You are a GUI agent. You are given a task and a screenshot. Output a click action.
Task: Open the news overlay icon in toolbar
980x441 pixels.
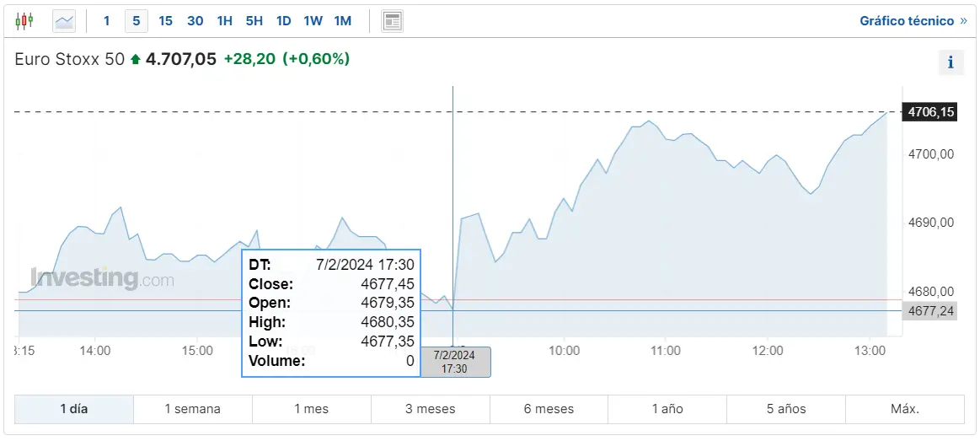392,20
